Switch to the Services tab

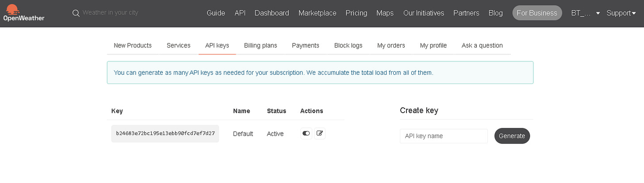coord(179,45)
